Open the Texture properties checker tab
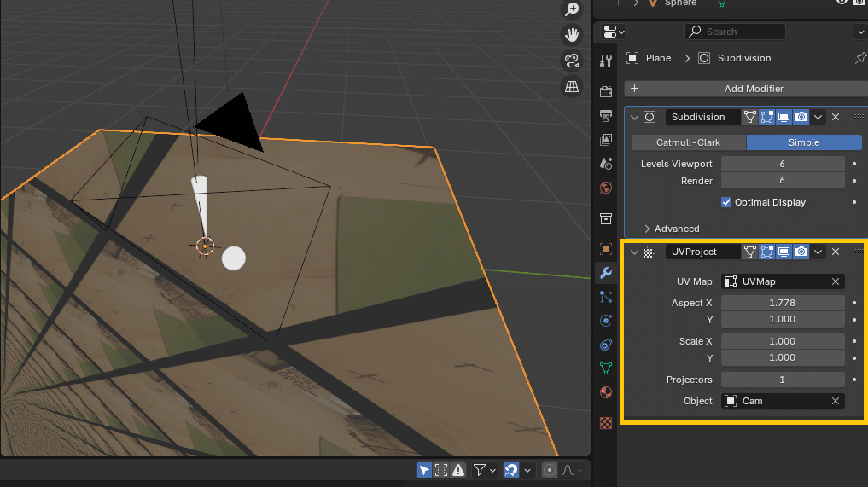The height and width of the screenshot is (487, 868). pos(606,422)
